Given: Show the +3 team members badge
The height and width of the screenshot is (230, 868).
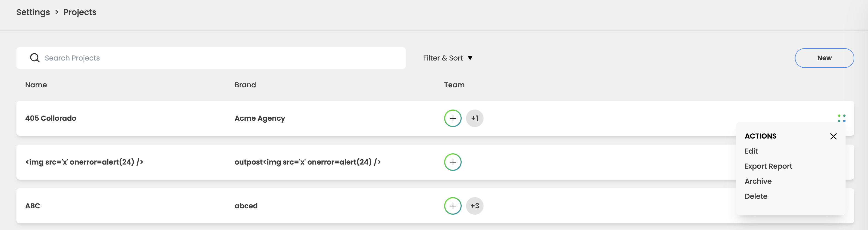Looking at the screenshot, I should point(475,206).
